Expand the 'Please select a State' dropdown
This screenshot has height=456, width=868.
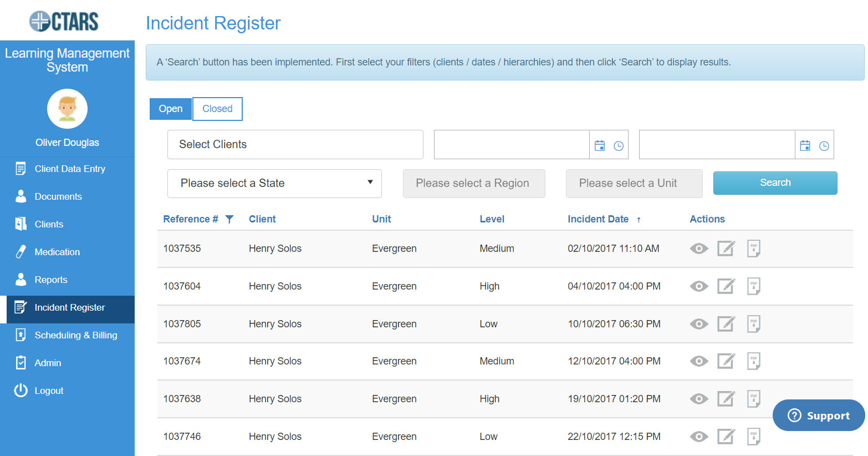tap(274, 184)
